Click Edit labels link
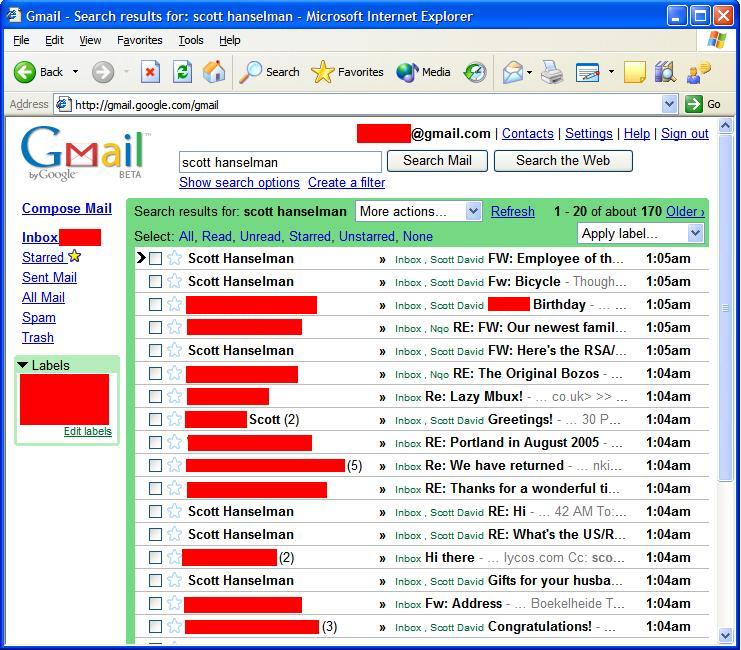This screenshot has width=741, height=650. click(x=88, y=431)
